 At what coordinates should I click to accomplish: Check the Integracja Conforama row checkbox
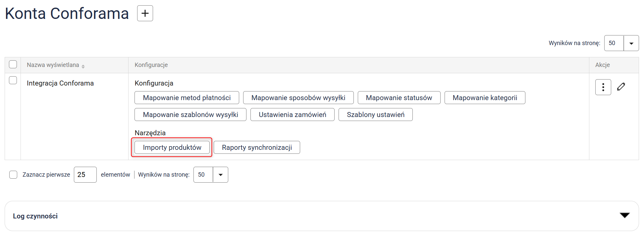click(13, 80)
